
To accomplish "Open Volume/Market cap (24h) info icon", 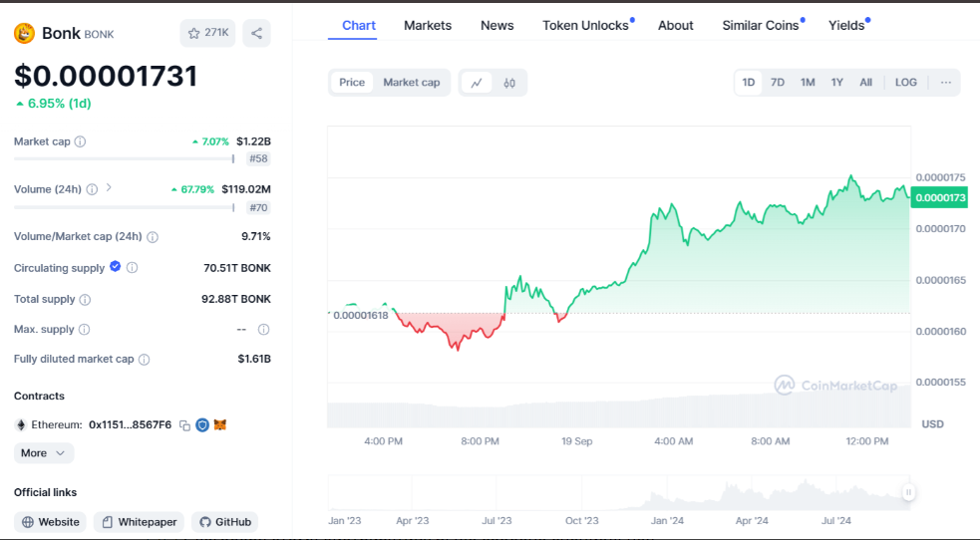I will [153, 236].
